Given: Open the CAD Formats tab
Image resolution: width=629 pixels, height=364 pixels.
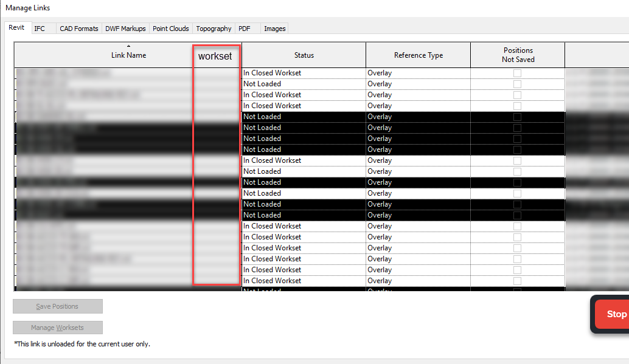Looking at the screenshot, I should (78, 28).
